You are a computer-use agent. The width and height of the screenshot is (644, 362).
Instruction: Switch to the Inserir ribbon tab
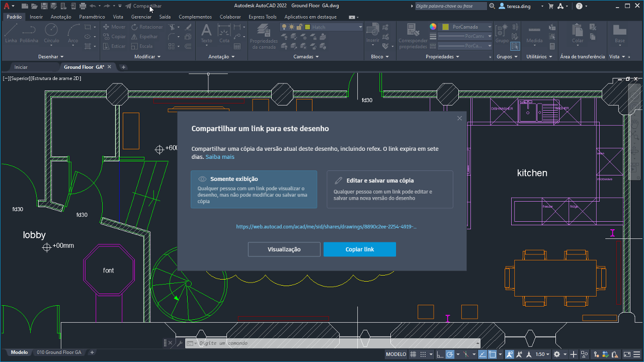[36, 17]
